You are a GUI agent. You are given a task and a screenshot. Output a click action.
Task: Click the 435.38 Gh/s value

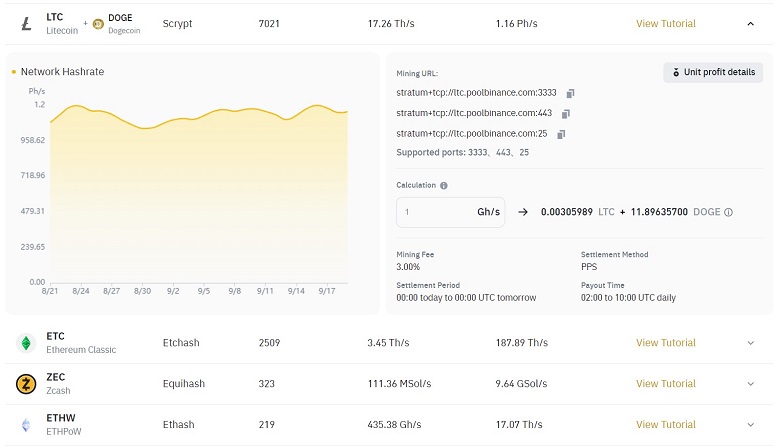[394, 425]
